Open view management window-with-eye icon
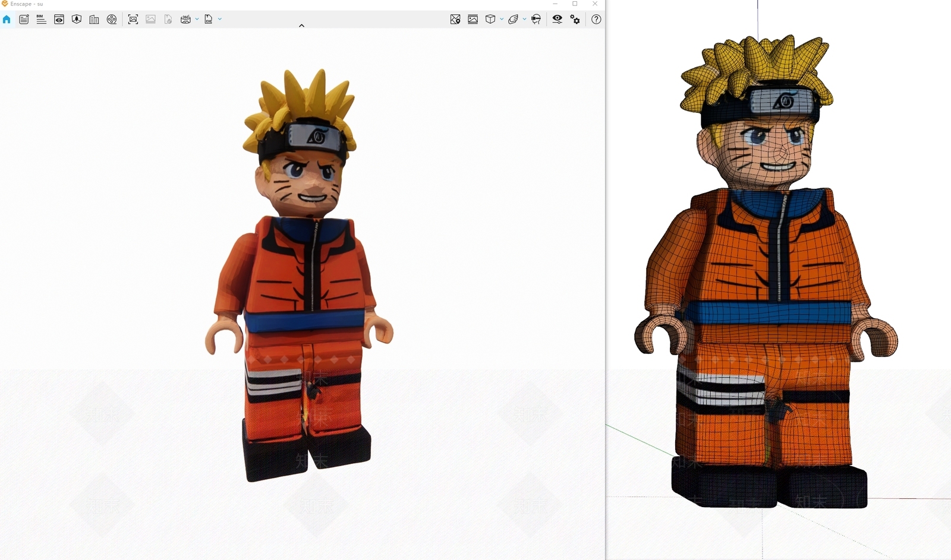Image resolution: width=951 pixels, height=560 pixels. (x=59, y=20)
